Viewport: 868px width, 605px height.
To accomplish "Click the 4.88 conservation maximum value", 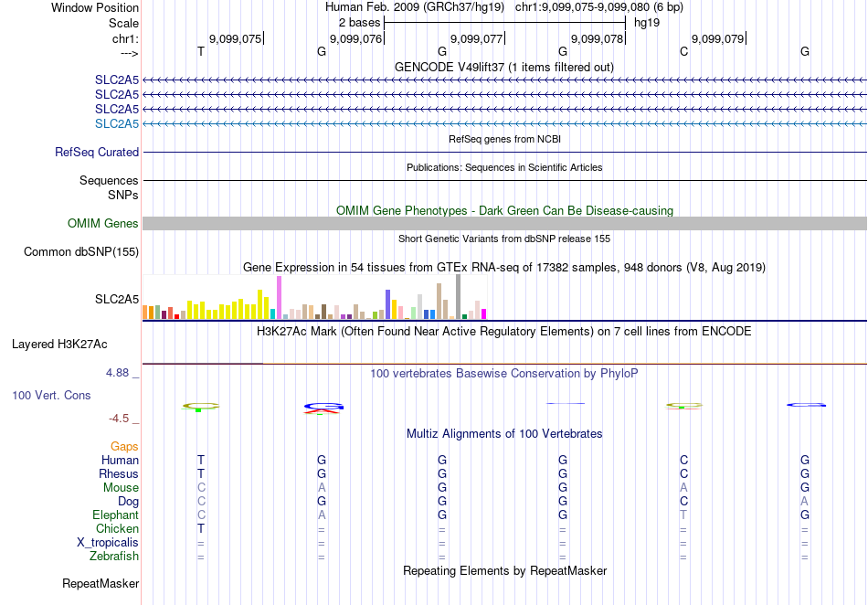I will tap(117, 373).
